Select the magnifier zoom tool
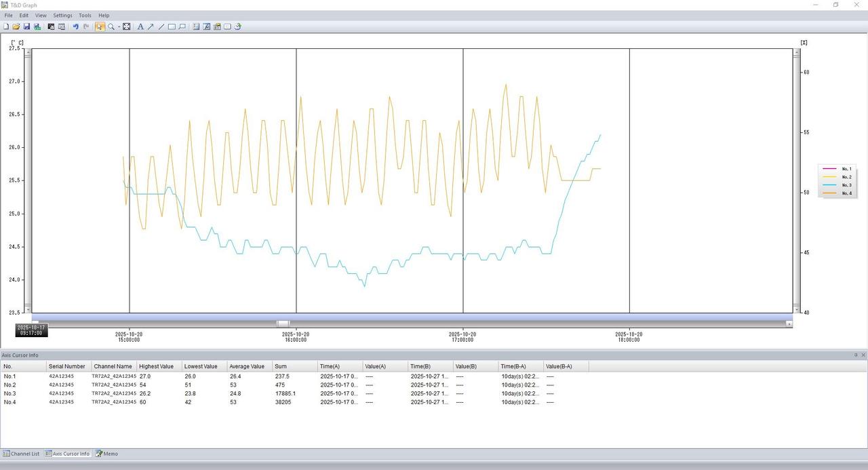 click(x=111, y=27)
